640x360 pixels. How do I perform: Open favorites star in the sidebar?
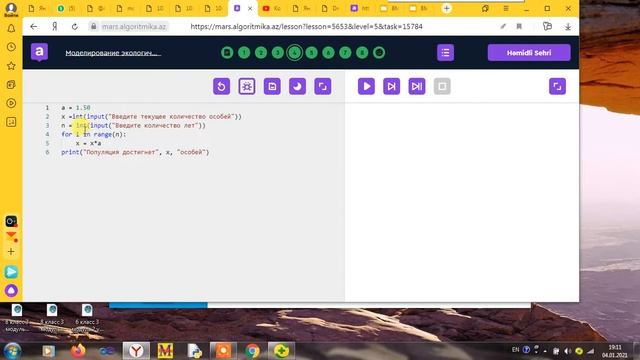11,66
